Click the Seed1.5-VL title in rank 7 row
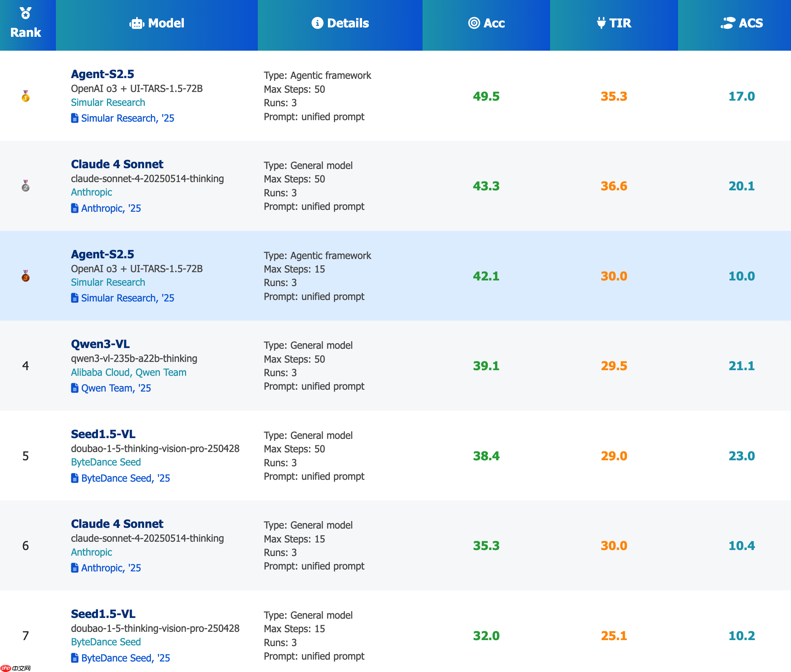791x672 pixels. coord(103,614)
